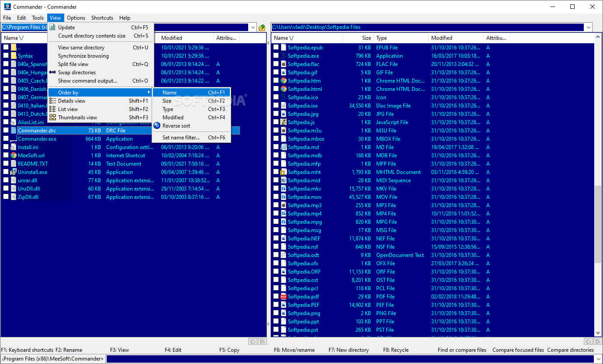Expand the Order by submenu arrow
This screenshot has width=603, height=364.
coord(149,93)
